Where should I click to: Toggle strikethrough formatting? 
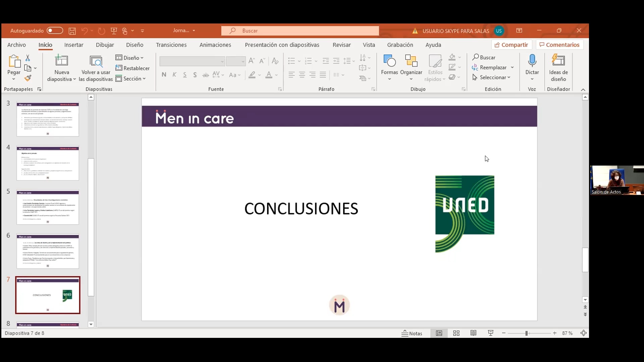point(206,75)
